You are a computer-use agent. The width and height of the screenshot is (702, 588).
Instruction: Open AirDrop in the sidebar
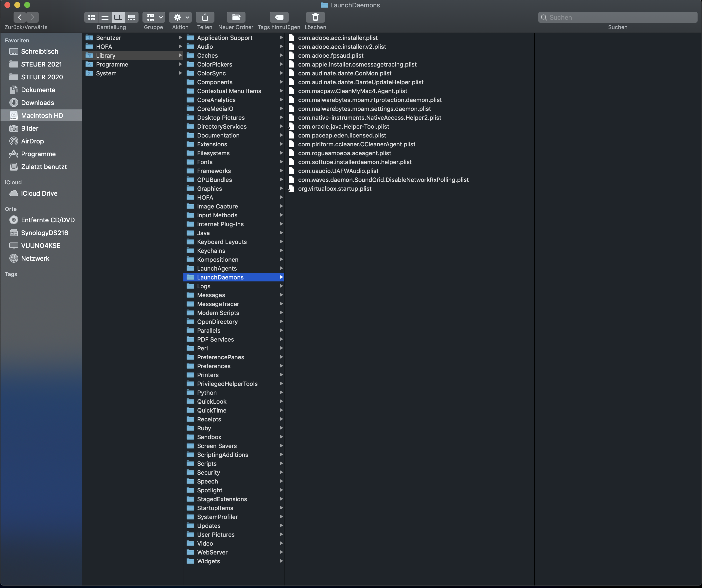pos(33,141)
